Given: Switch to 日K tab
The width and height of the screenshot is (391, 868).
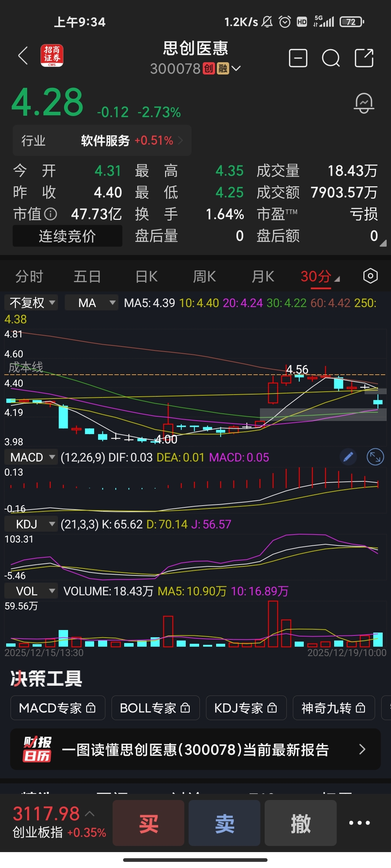Looking at the screenshot, I should pyautogui.click(x=146, y=277).
